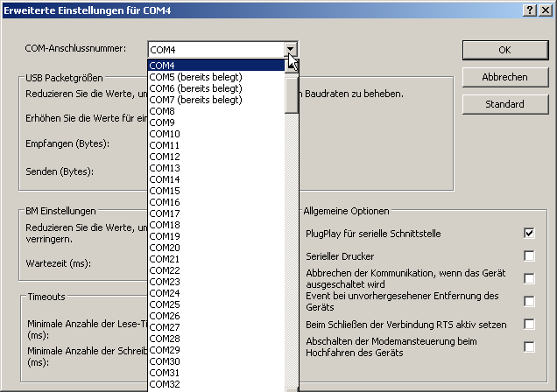
Task: Click the title bar help question mark icon
Action: point(530,8)
